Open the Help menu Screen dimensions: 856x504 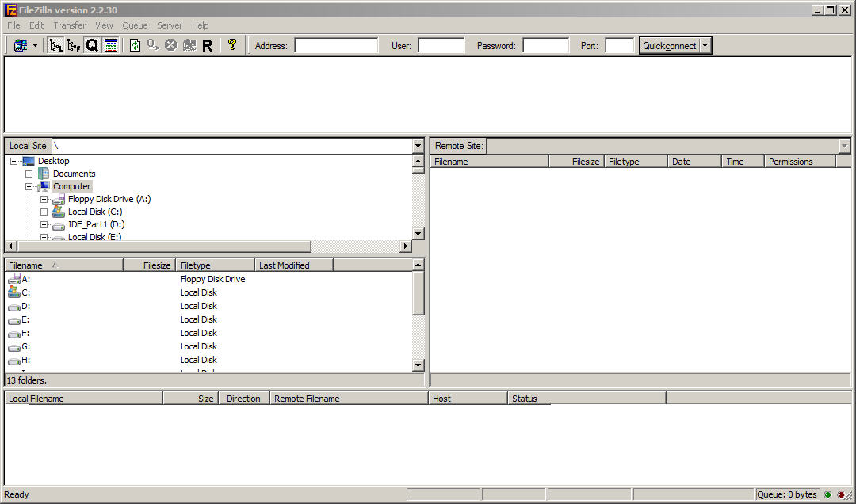pyautogui.click(x=201, y=25)
